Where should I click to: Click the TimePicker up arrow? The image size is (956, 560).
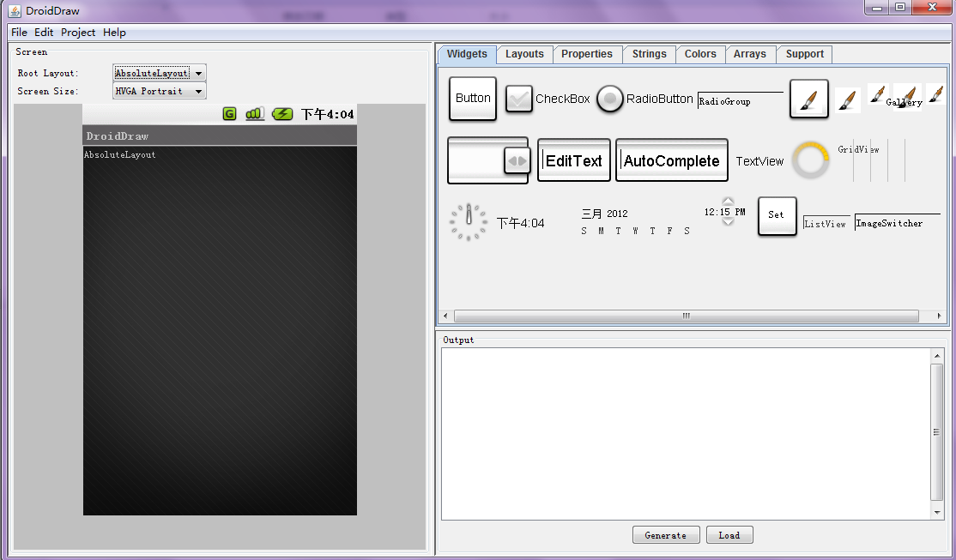coord(728,201)
